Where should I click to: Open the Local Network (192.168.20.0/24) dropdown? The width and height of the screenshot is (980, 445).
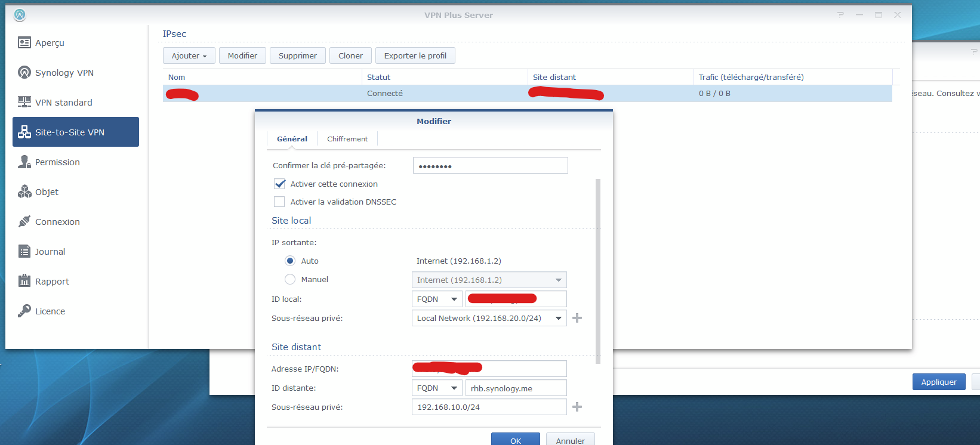pyautogui.click(x=489, y=318)
